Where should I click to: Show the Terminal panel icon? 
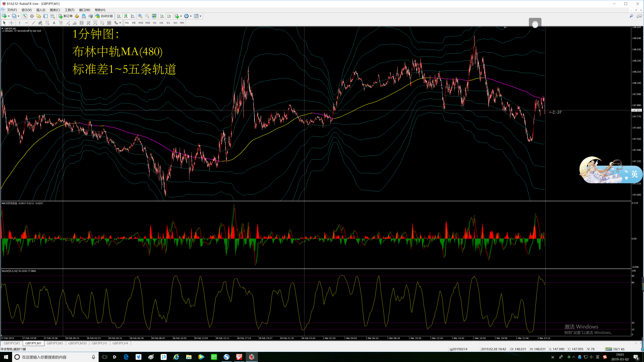pos(45,16)
